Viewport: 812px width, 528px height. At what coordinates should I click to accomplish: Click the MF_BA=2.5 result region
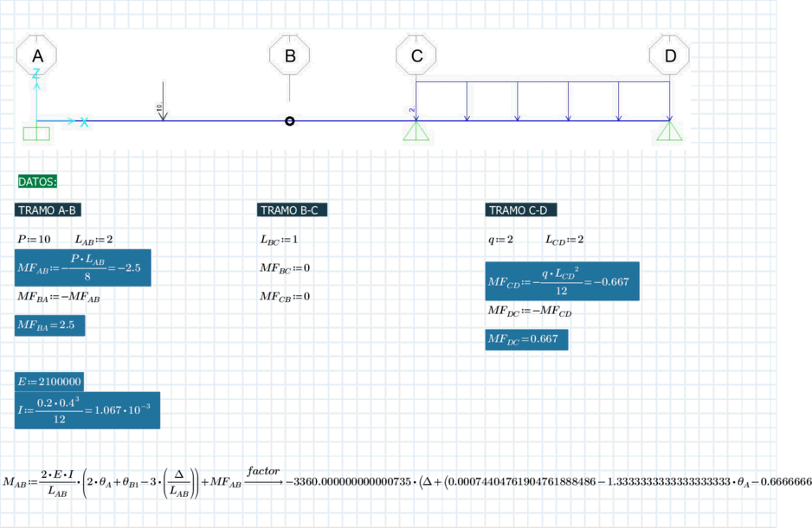pos(49,325)
